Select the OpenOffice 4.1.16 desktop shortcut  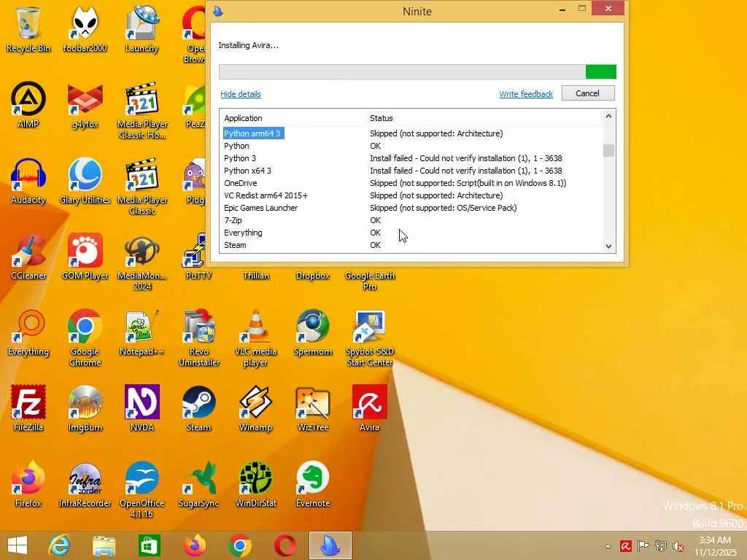(142, 489)
